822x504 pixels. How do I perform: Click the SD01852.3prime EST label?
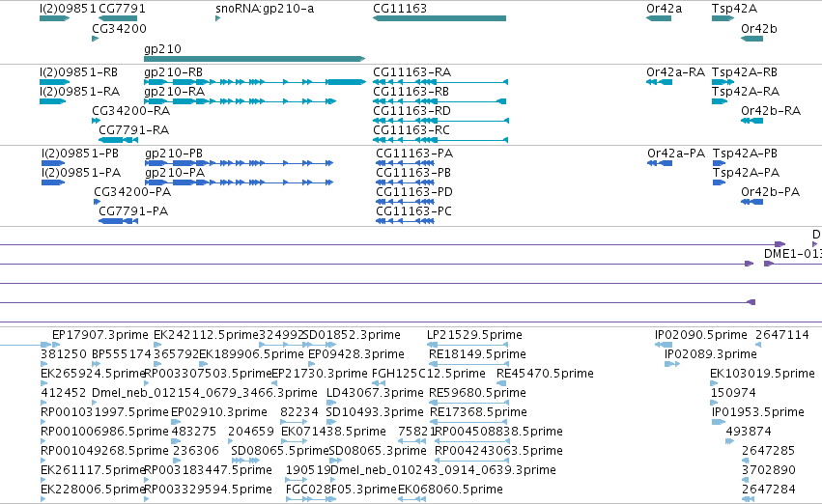pos(352,335)
